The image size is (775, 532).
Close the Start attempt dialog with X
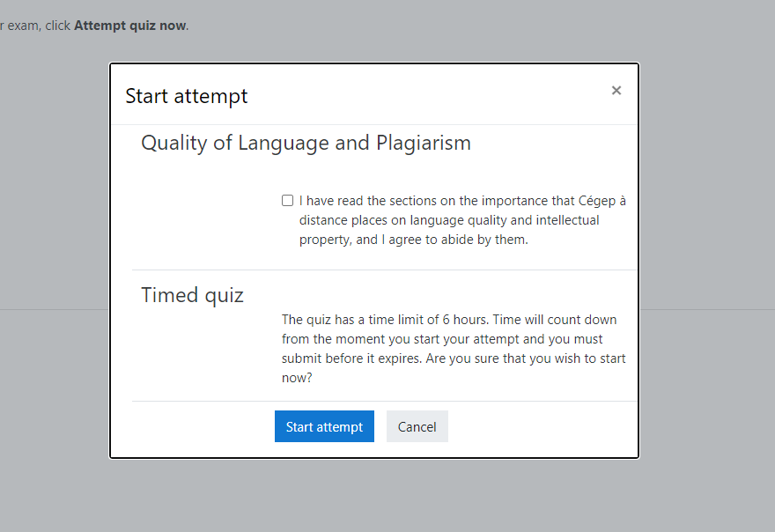point(616,91)
